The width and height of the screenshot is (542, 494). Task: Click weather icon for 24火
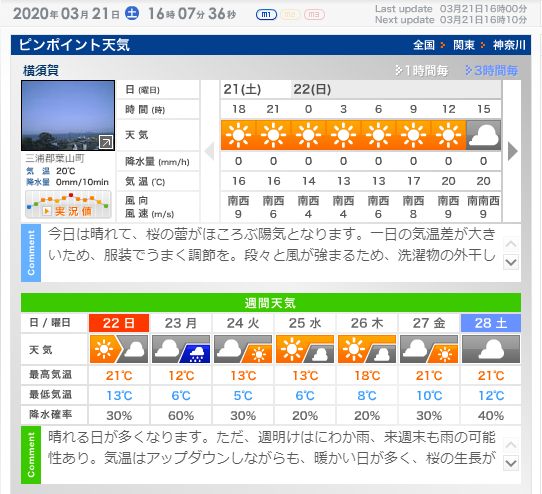click(x=243, y=349)
